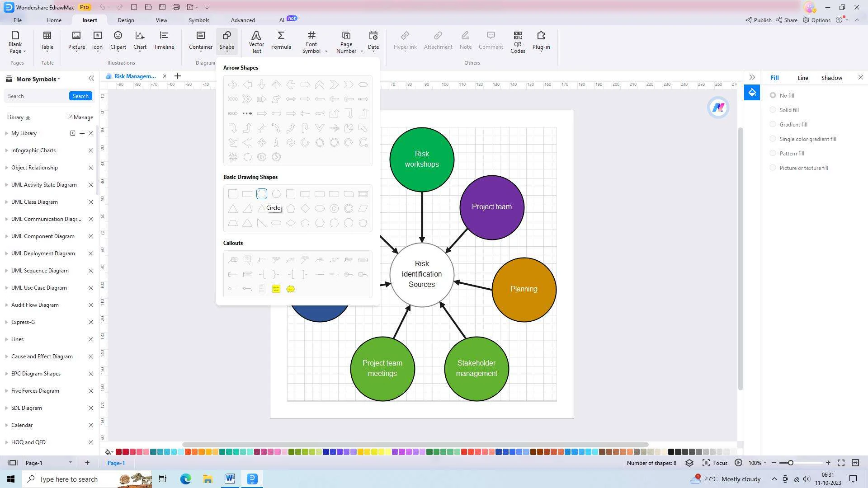
Task: Select a color swatch from the bottom palette
Action: pos(118,452)
